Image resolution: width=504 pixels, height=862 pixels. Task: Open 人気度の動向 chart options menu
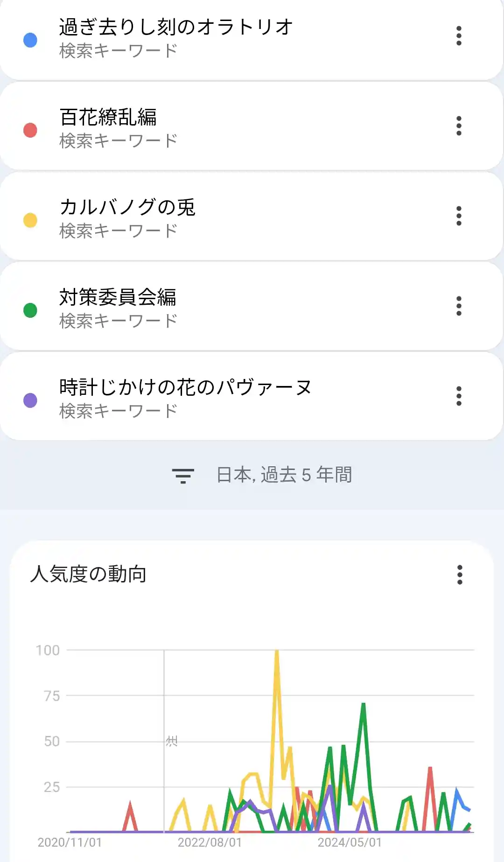click(x=460, y=575)
